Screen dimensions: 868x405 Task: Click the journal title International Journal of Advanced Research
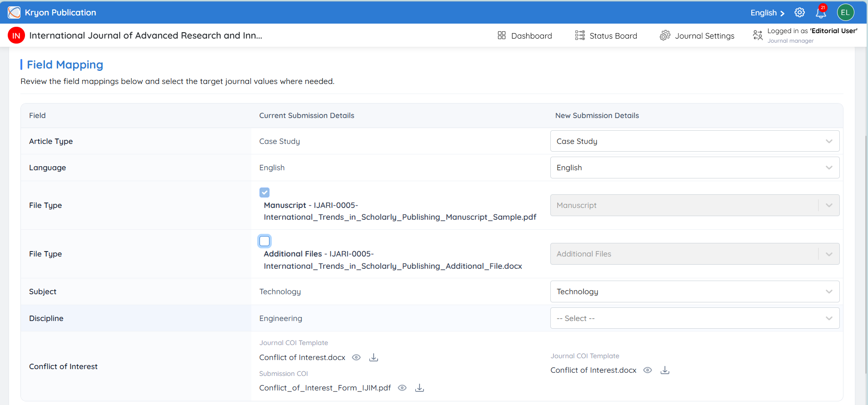[x=145, y=35]
